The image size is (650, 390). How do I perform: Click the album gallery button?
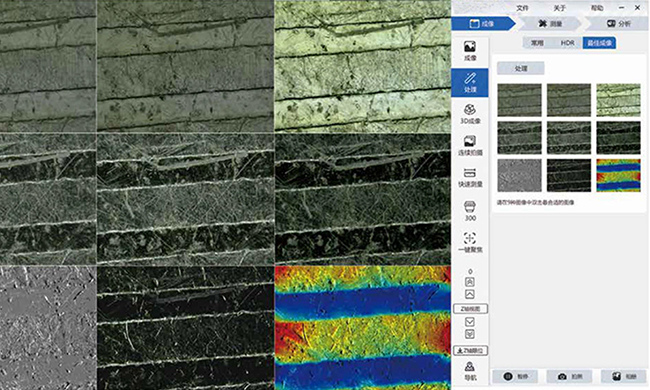624,376
